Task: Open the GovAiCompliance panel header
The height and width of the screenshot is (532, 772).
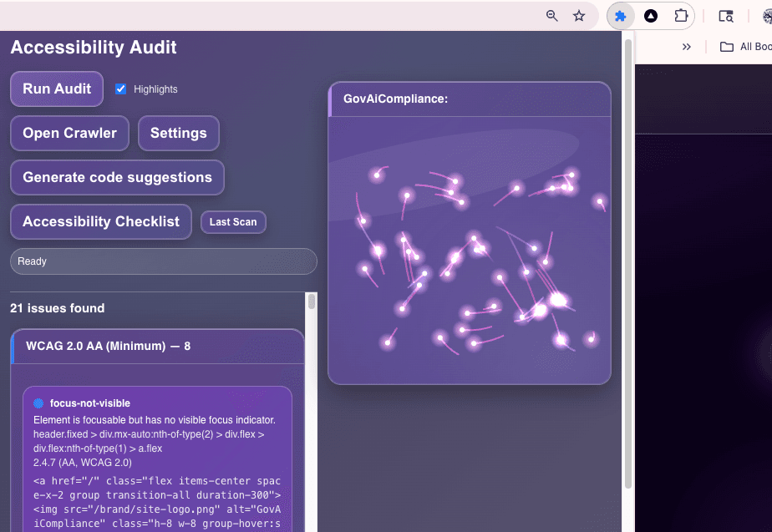Action: (x=470, y=99)
